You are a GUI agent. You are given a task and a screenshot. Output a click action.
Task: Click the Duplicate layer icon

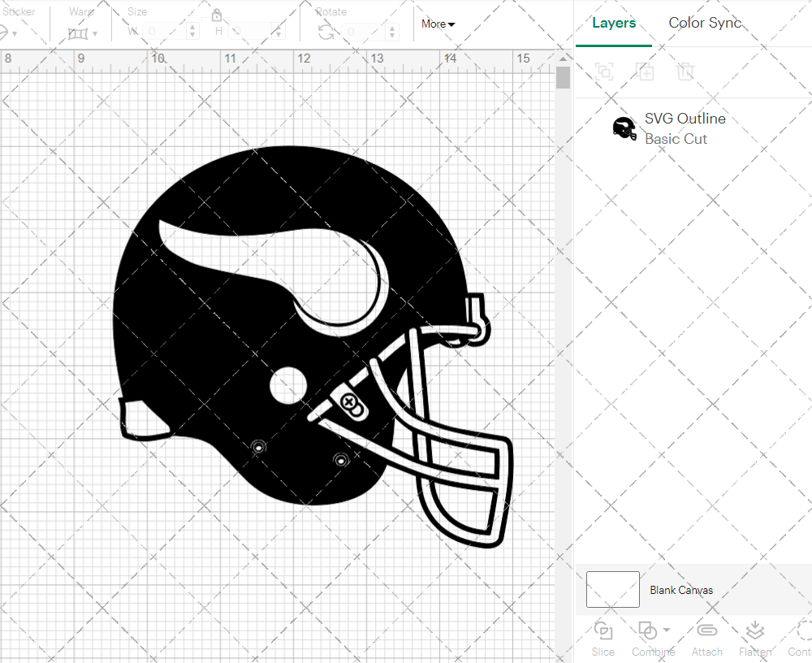(645, 71)
